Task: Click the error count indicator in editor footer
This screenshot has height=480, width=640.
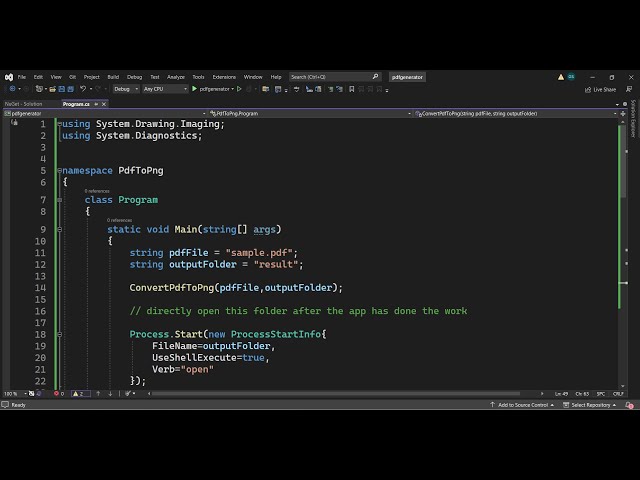Action: [59, 394]
